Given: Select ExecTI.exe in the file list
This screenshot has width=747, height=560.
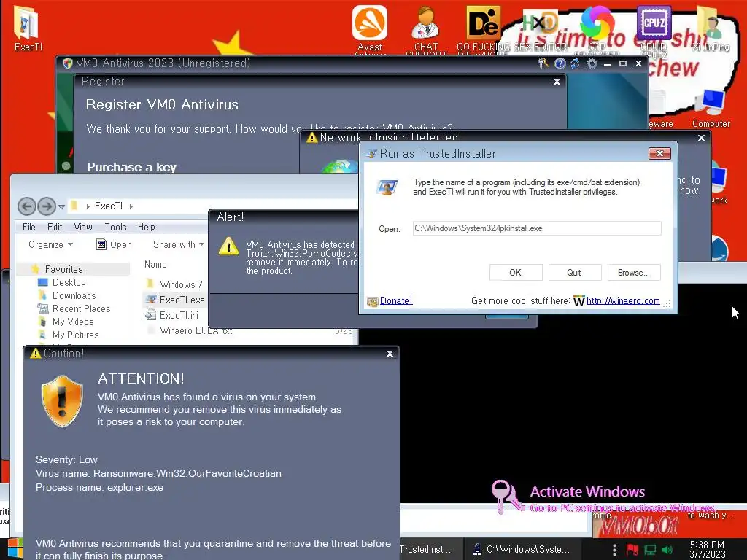Looking at the screenshot, I should tap(175, 300).
